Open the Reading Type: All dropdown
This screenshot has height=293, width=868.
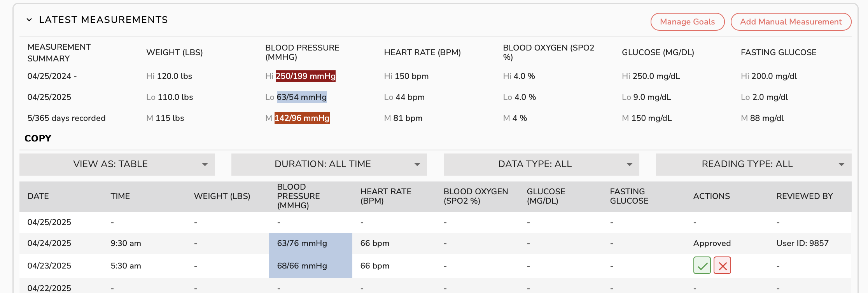(x=753, y=164)
